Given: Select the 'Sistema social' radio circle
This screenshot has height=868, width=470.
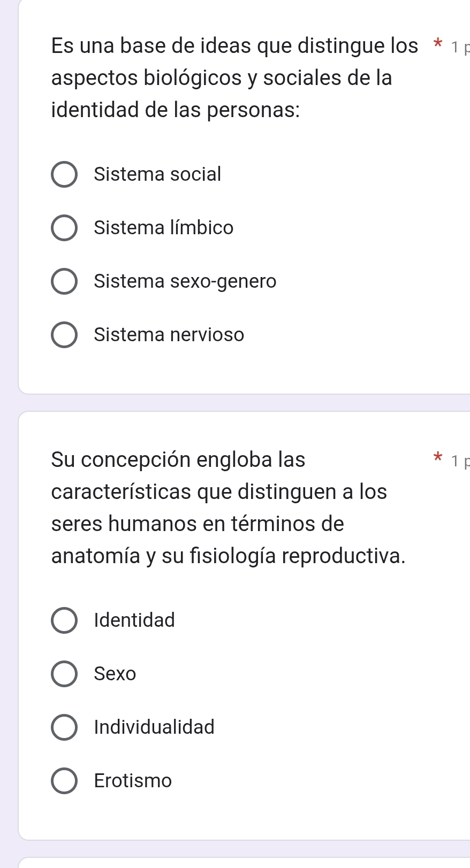Looking at the screenshot, I should click(x=64, y=174).
